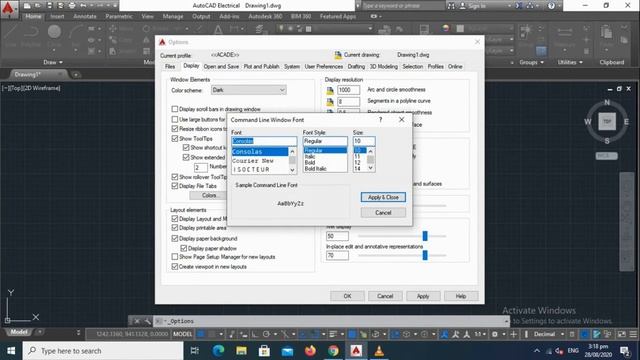Open the Mail app from the taskbar

pyautogui.click(x=287, y=351)
